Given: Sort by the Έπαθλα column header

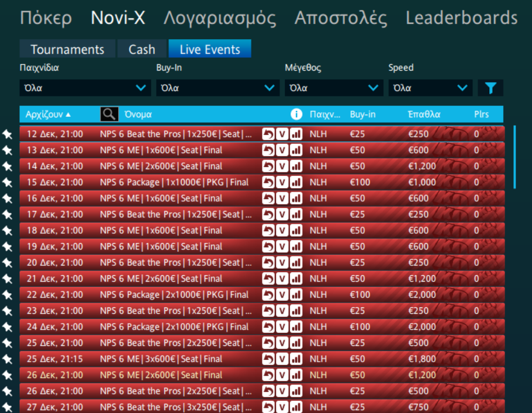Looking at the screenshot, I should [x=424, y=114].
